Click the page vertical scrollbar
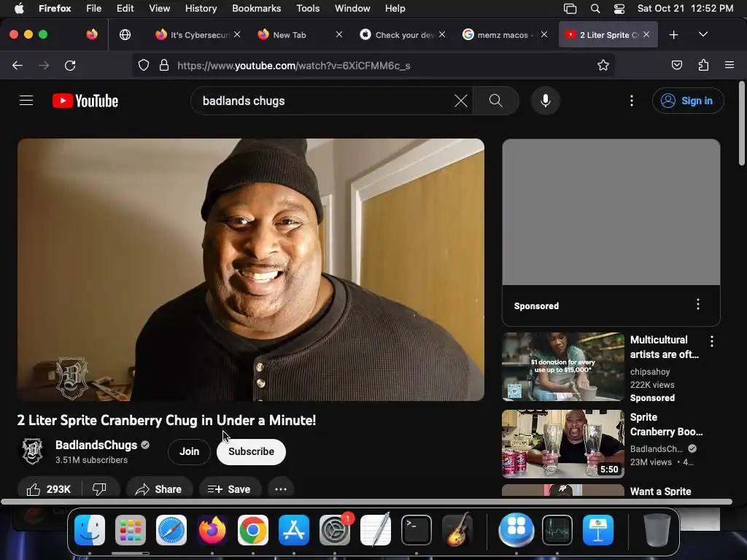 [741, 124]
